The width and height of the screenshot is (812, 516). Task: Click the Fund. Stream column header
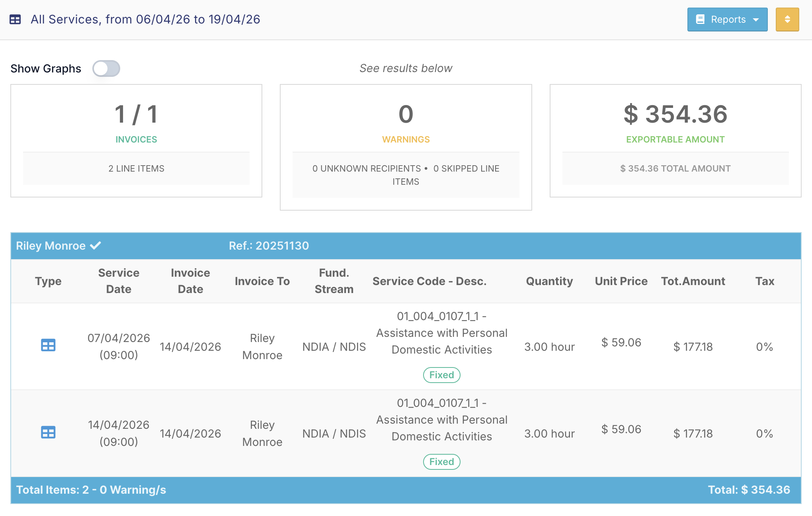tap(334, 281)
